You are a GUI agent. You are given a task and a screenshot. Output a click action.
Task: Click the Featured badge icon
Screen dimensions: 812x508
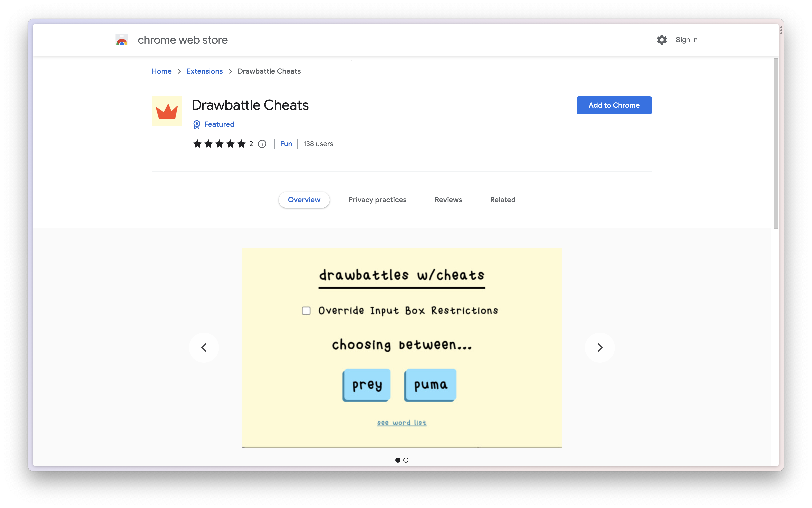click(196, 124)
